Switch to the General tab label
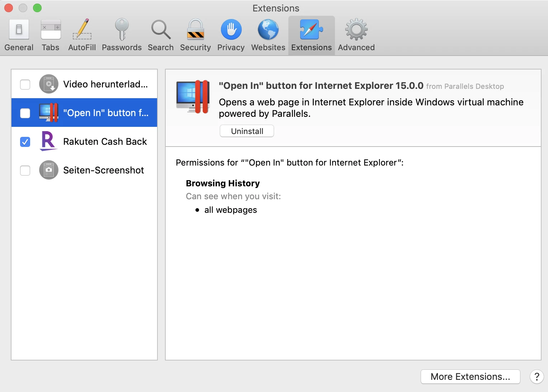Screen dimensions: 548x392 pyautogui.click(x=19, y=47)
